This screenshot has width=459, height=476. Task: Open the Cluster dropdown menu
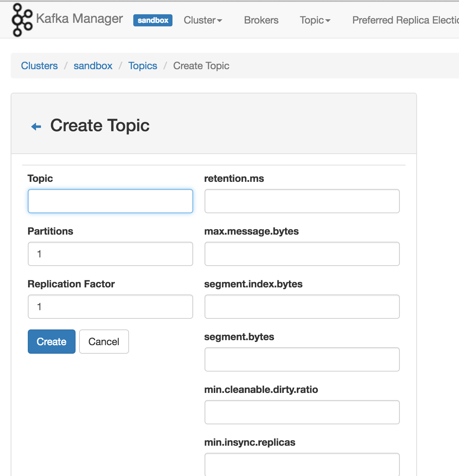(203, 20)
